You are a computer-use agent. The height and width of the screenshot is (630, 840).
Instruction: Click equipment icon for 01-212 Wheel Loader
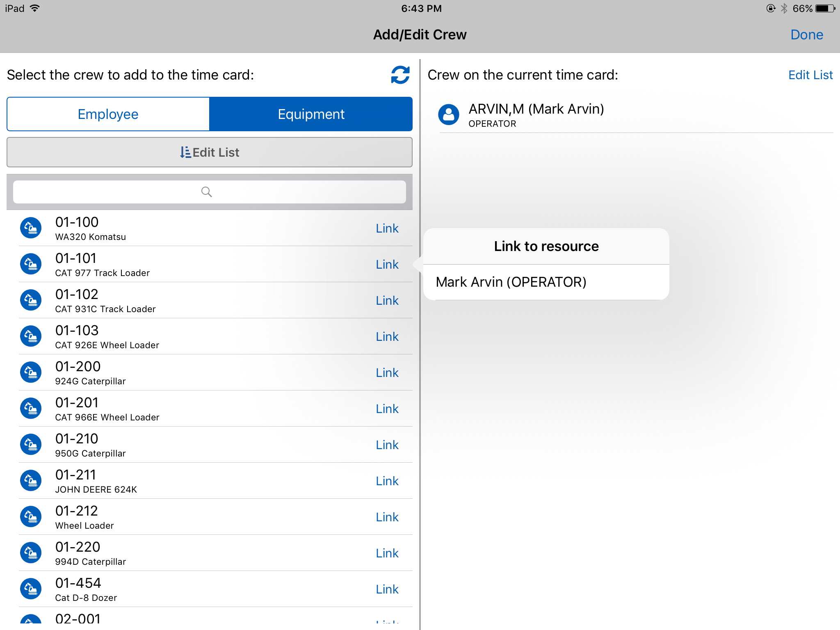pos(31,517)
